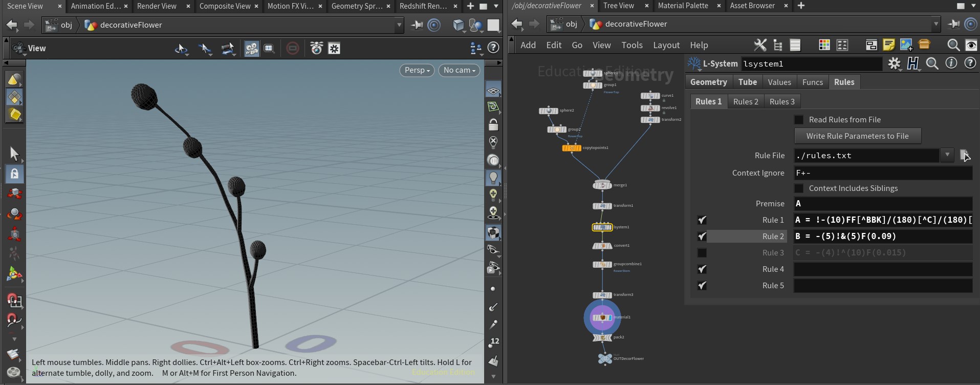Add a sticky note in network editor
Image resolution: width=980 pixels, height=385 pixels.
pos(889,45)
